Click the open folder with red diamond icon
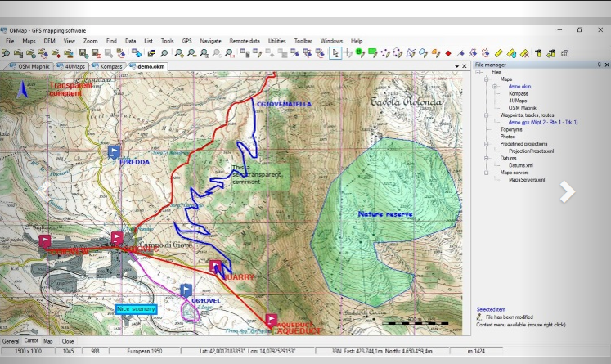The width and height of the screenshot is (611, 364). 56,53
